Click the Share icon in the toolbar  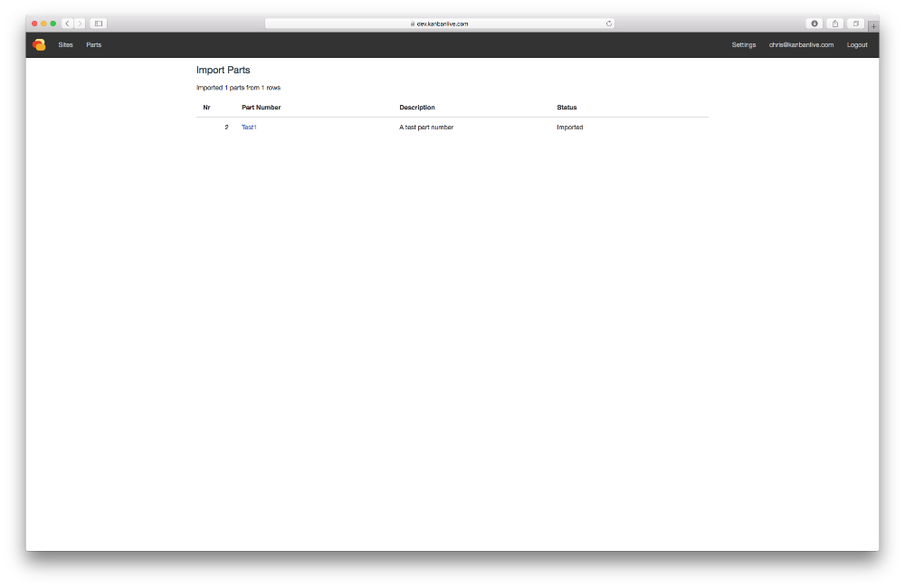tap(835, 24)
